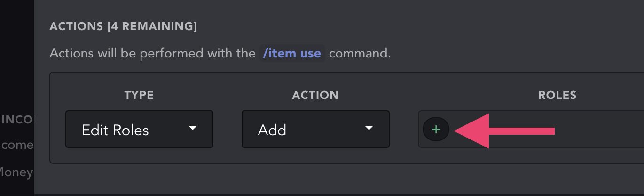The height and width of the screenshot is (196, 644).
Task: Click the caret arrow in Action dropdown
Action: (x=369, y=128)
